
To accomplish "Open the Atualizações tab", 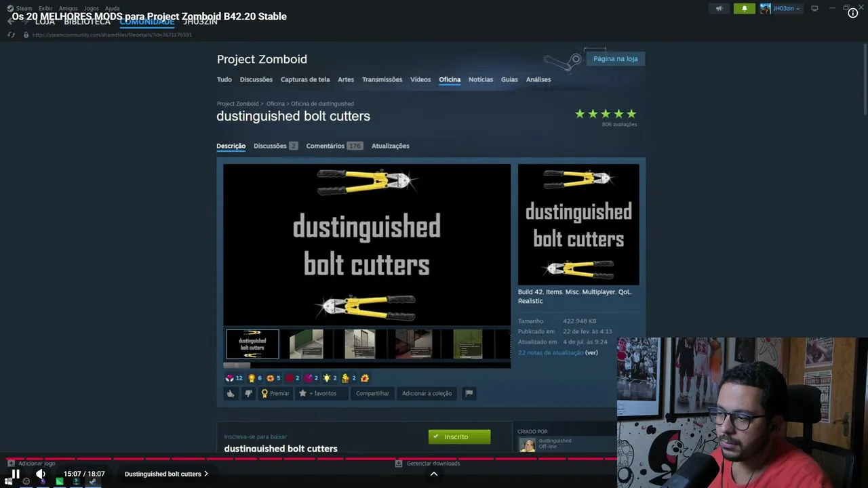I will click(391, 146).
